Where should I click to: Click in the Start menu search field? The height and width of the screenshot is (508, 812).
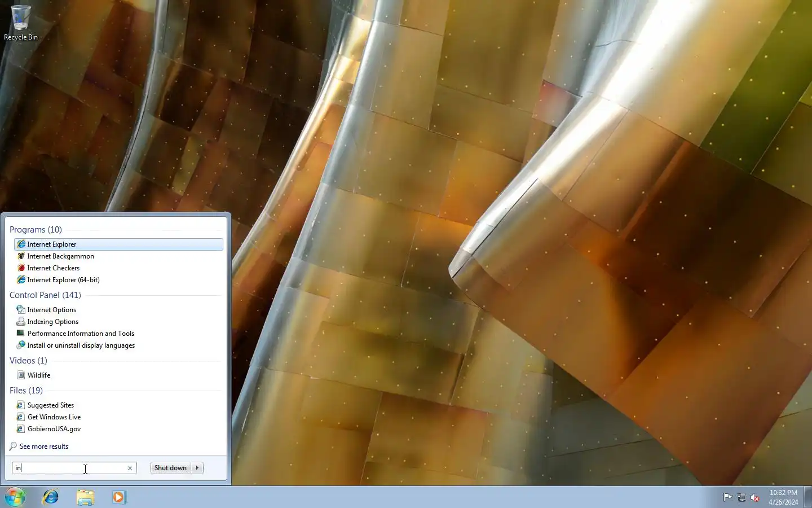74,468
